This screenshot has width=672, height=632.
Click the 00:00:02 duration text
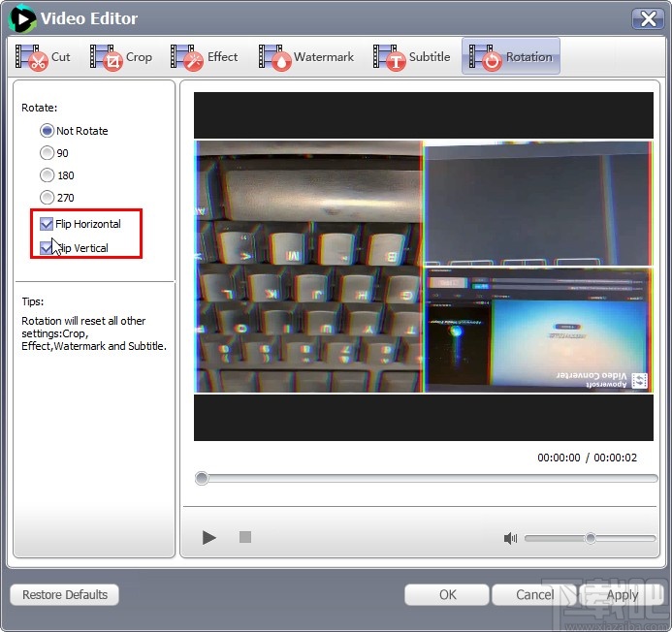pos(615,458)
